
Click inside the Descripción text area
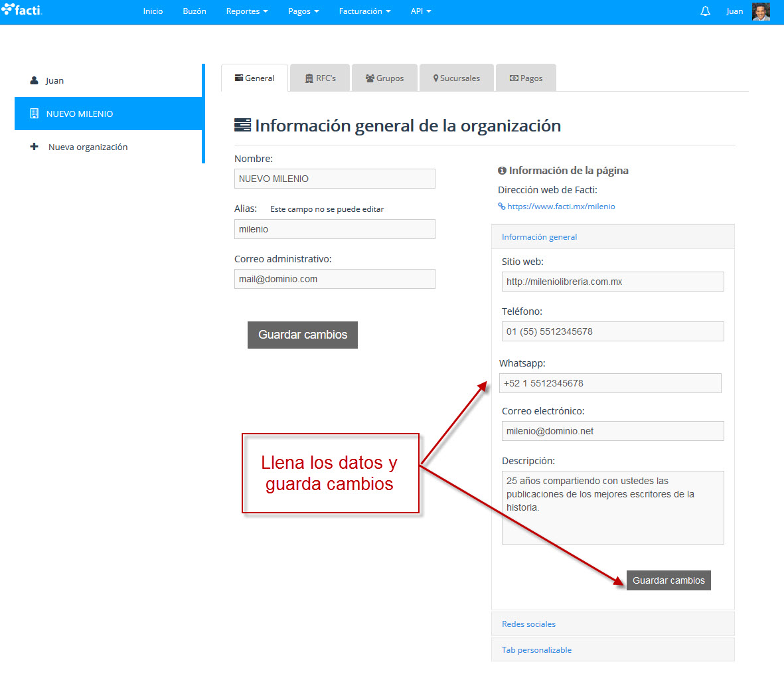coord(613,507)
